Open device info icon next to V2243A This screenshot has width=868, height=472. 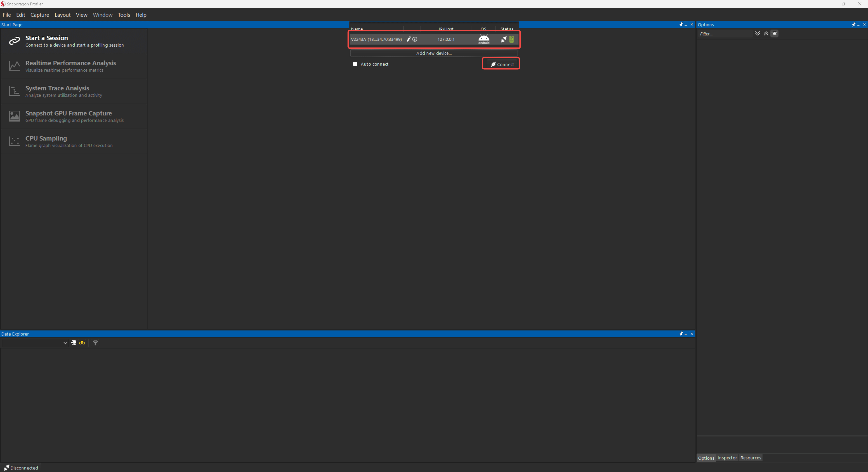click(415, 39)
